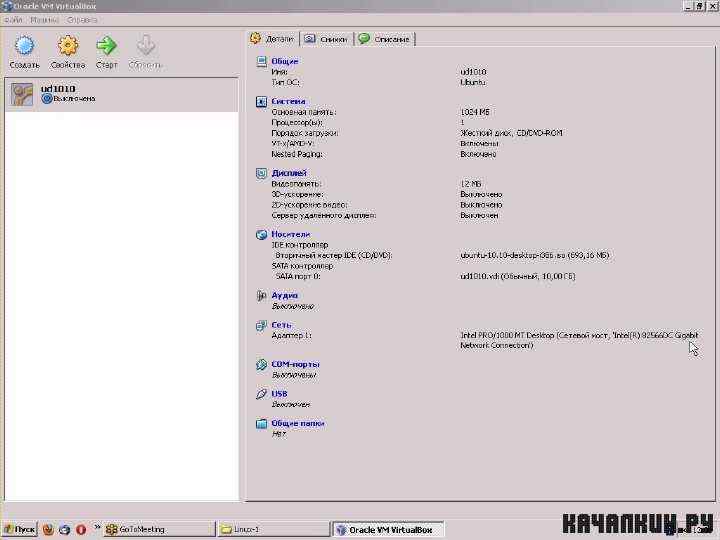Select the ud1010 virtual machine entry

click(122, 95)
